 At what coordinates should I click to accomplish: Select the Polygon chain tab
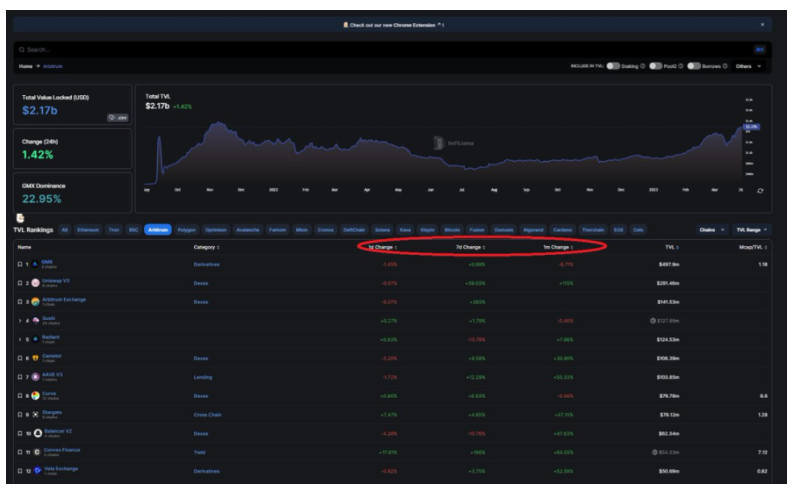(x=187, y=230)
